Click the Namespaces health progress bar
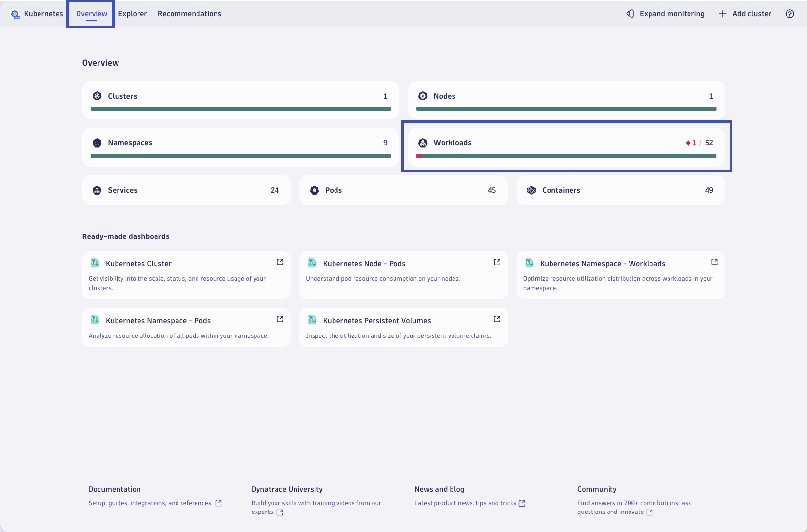The image size is (807, 532). point(241,156)
